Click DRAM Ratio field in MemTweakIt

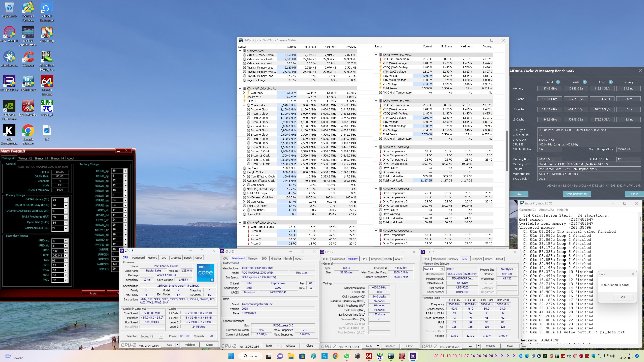(60, 176)
